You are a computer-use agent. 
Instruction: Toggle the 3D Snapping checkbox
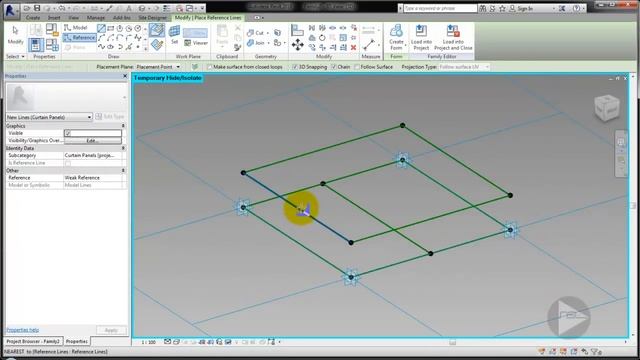click(295, 67)
